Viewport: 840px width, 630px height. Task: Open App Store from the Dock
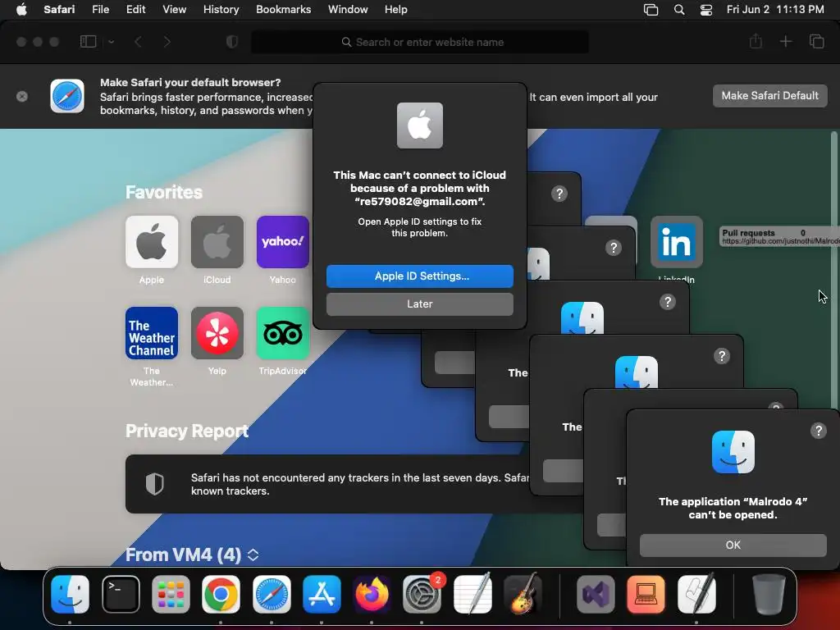click(x=322, y=594)
